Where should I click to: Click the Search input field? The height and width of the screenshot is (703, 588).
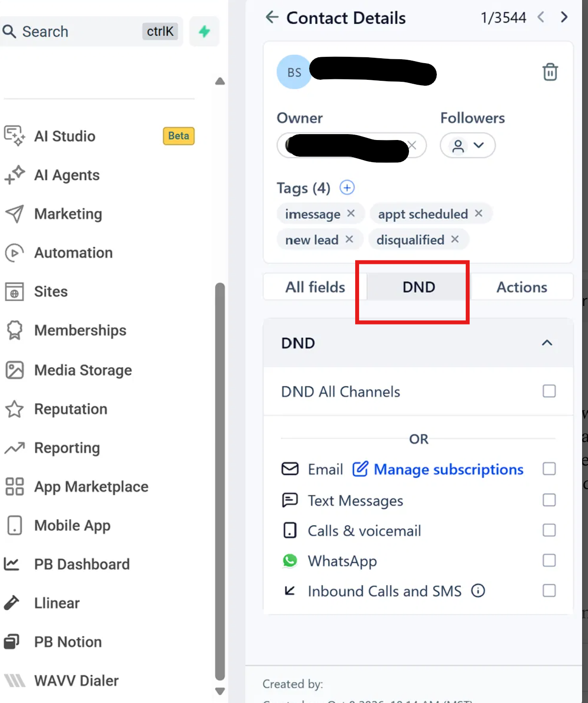pos(90,32)
